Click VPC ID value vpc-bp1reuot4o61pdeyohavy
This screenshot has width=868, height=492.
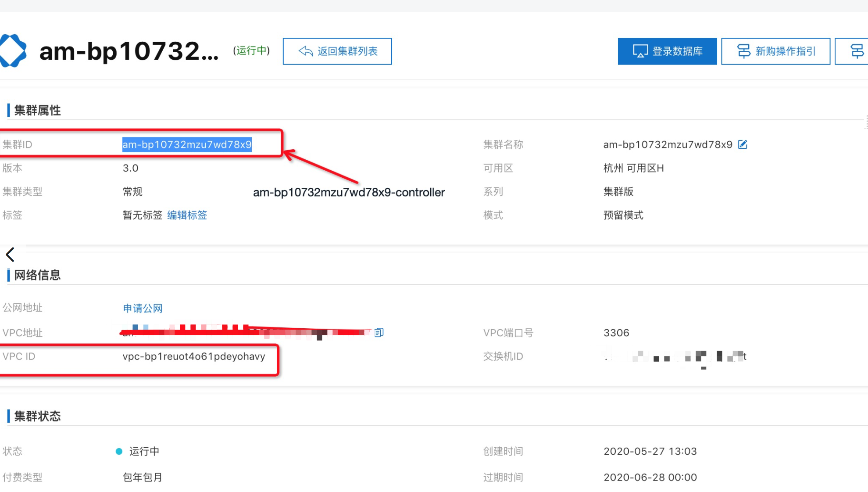[194, 356]
